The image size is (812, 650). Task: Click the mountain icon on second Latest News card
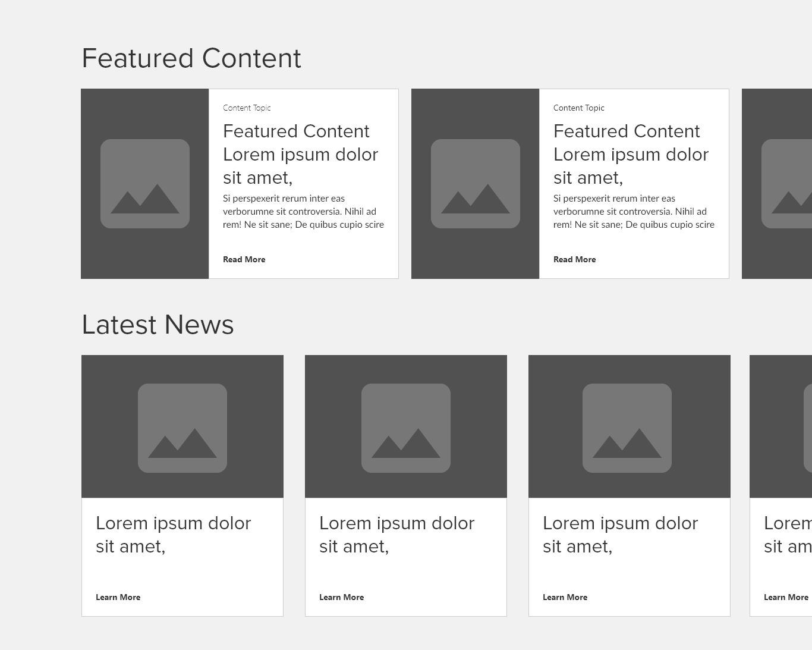coord(405,428)
